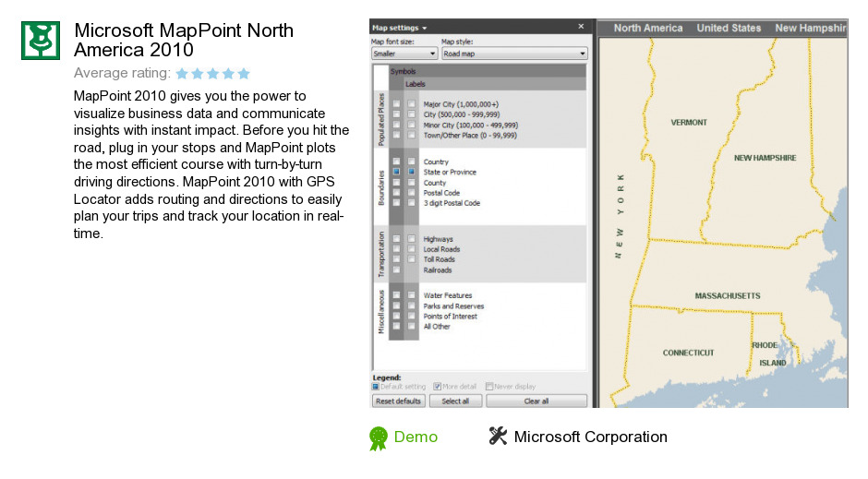Toggle County labels checkbox
The width and height of the screenshot is (868, 479).
pos(411,183)
